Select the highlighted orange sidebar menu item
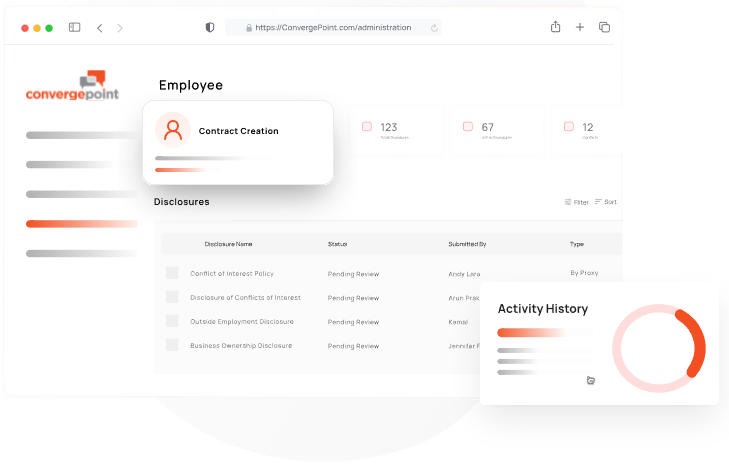Viewport: 729px width, 469px height. [82, 224]
